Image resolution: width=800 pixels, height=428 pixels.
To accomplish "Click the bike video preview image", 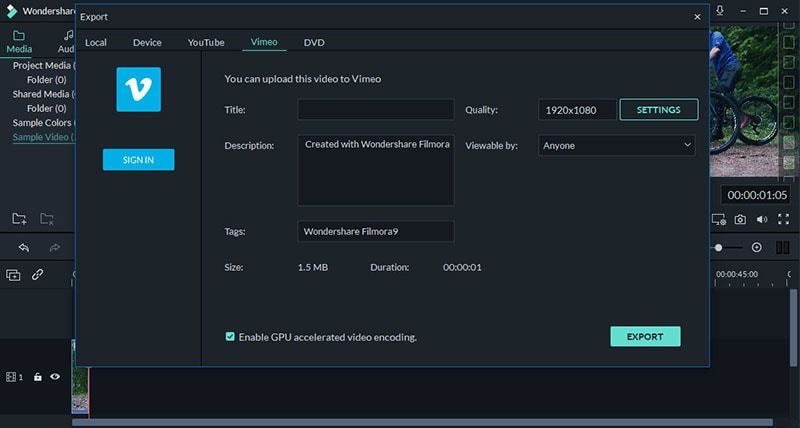I will point(745,102).
